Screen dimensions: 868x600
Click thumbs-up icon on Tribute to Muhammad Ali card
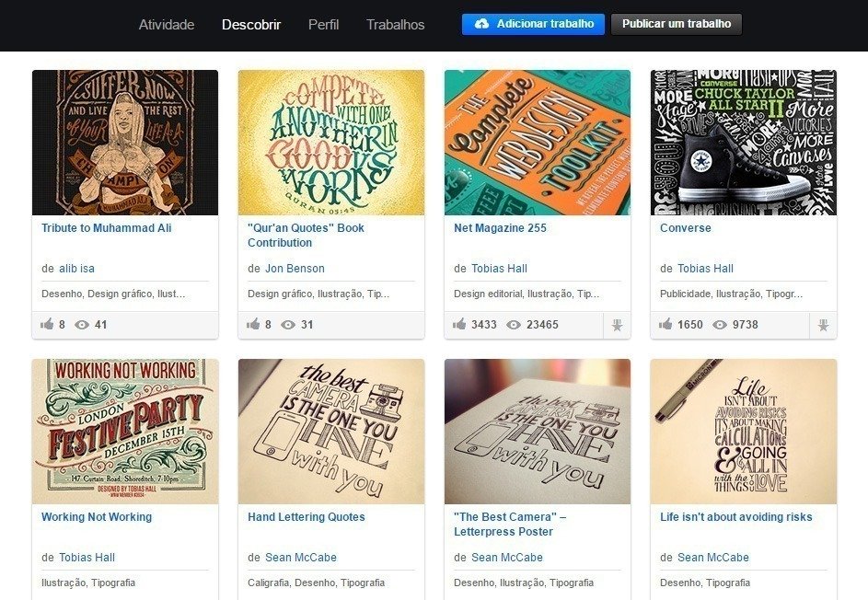(47, 324)
